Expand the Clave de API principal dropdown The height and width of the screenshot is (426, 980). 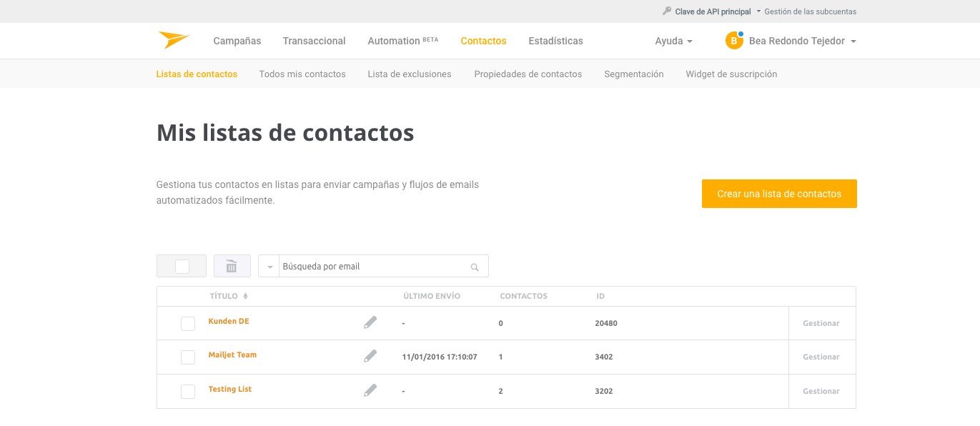pyautogui.click(x=759, y=11)
